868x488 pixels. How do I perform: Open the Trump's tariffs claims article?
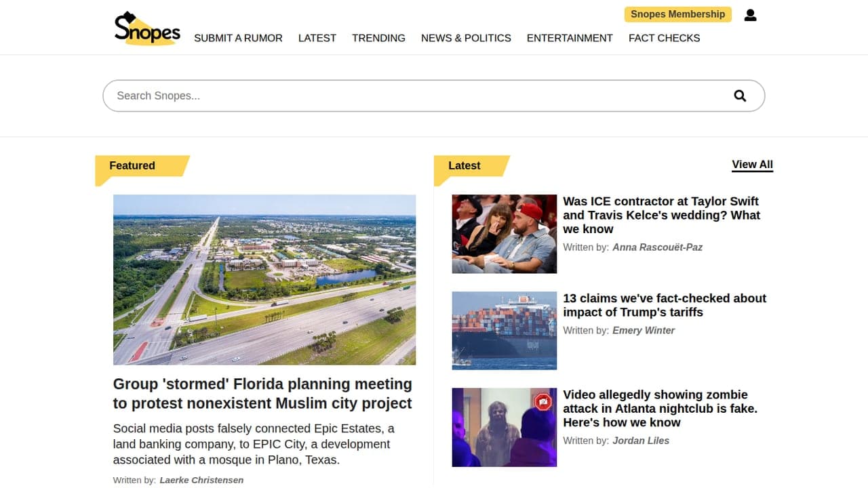pyautogui.click(x=665, y=305)
